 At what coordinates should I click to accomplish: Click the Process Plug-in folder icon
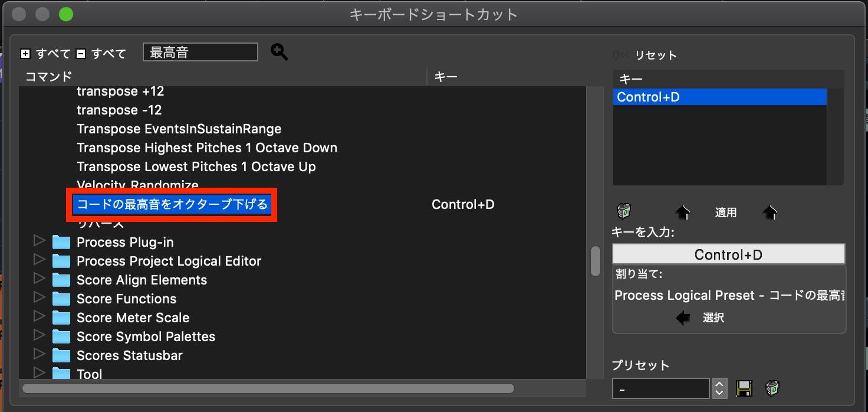61,243
